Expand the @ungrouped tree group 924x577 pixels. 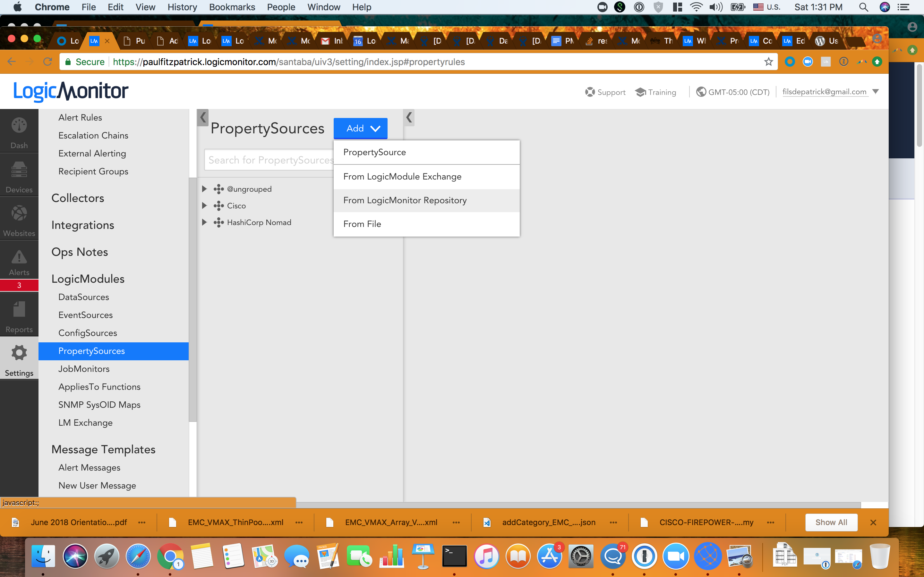tap(204, 189)
